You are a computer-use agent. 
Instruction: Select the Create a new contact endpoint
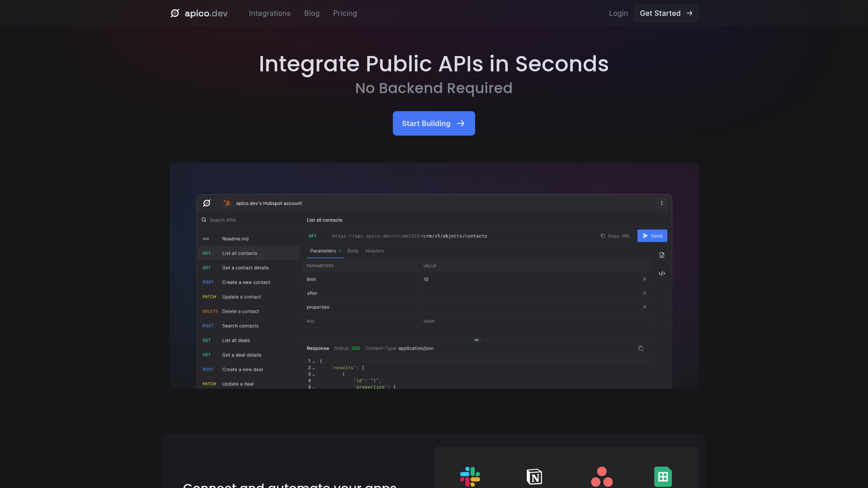point(246,282)
